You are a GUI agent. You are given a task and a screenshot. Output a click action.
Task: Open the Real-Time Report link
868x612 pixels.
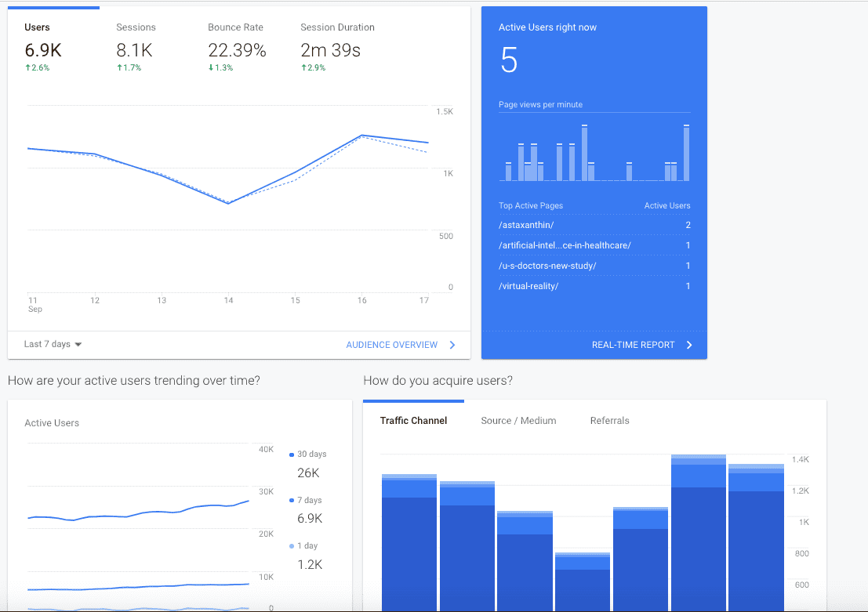pos(633,345)
